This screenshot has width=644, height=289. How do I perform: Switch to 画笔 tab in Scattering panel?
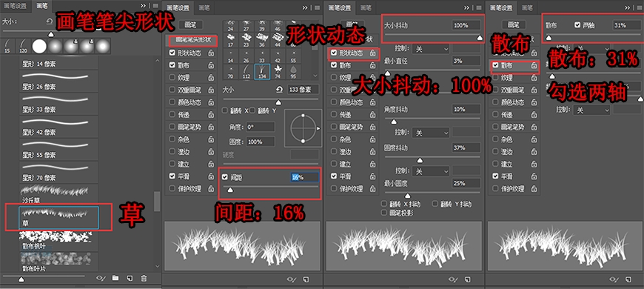point(528,8)
